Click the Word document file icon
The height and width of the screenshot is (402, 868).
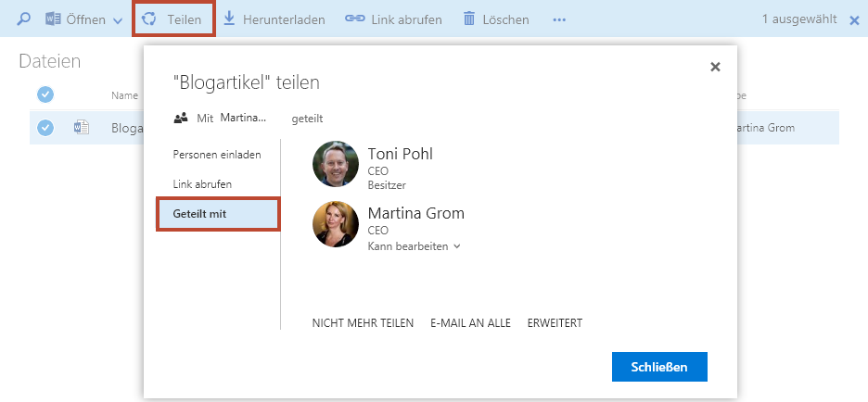click(x=81, y=128)
